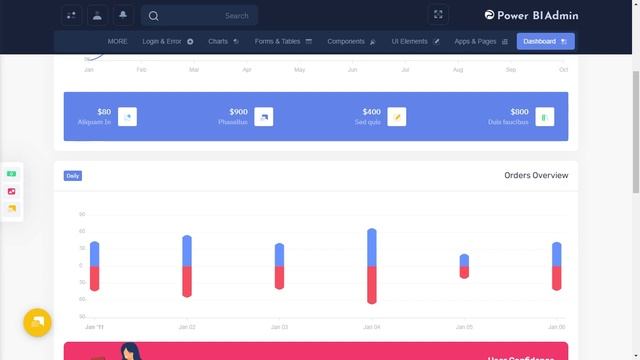The height and width of the screenshot is (360, 640).
Task: Click the Jan 02 axis label
Action: [x=187, y=327]
